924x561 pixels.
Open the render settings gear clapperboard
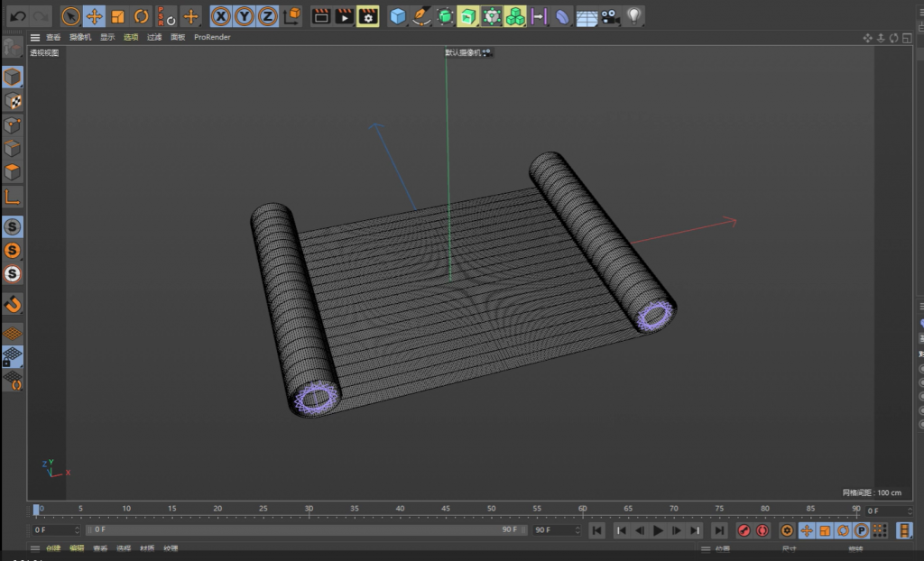click(368, 16)
